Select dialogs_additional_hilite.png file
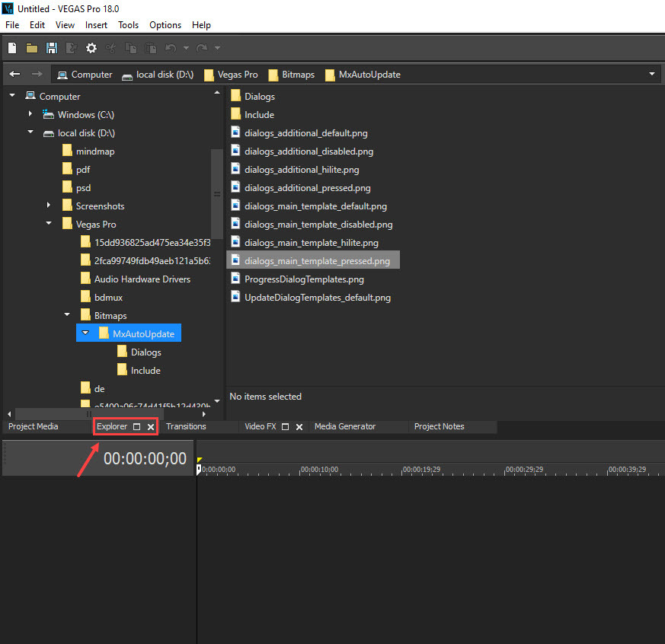 point(296,170)
